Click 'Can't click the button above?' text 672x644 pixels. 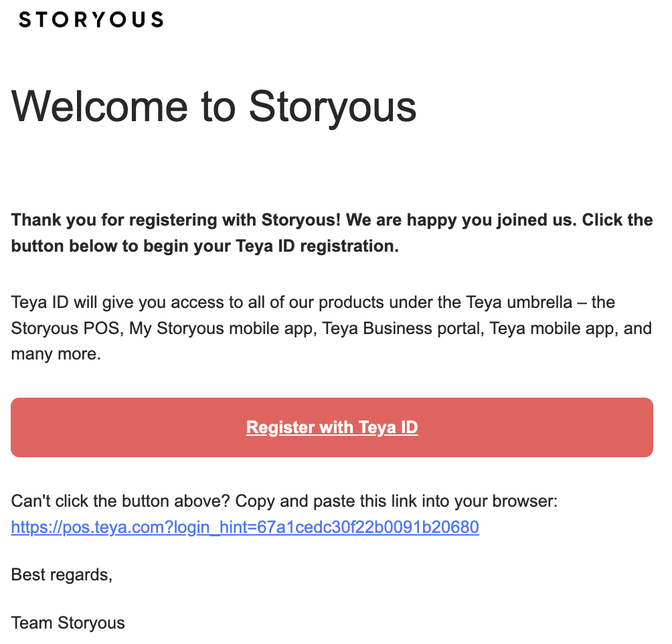coord(120,501)
